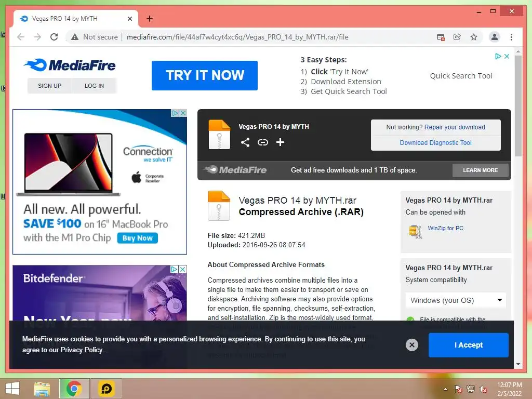Open the WinZip for PC link

click(445, 229)
